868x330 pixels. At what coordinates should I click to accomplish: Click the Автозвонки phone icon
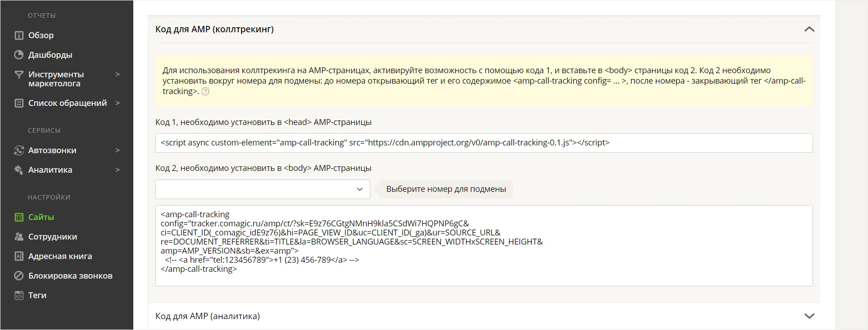pyautogui.click(x=19, y=150)
